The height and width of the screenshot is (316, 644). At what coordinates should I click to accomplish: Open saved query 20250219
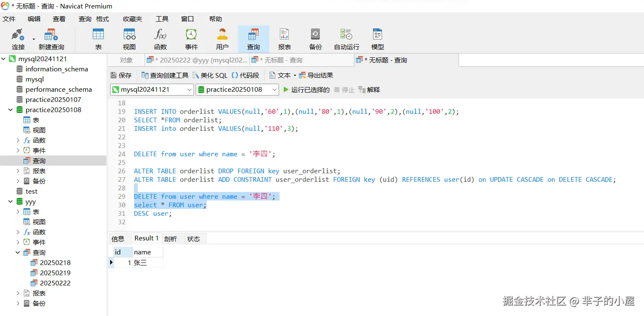(55, 273)
